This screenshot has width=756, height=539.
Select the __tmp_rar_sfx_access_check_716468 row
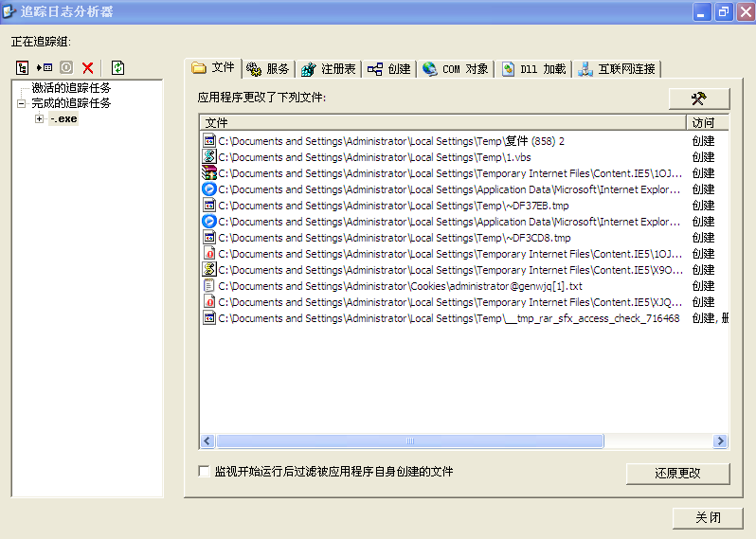(x=464, y=318)
